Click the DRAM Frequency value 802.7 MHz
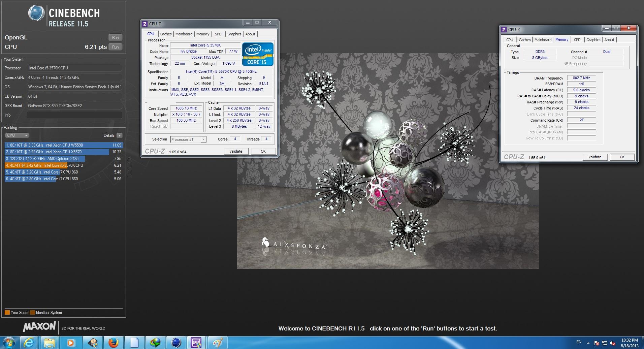 (x=581, y=78)
